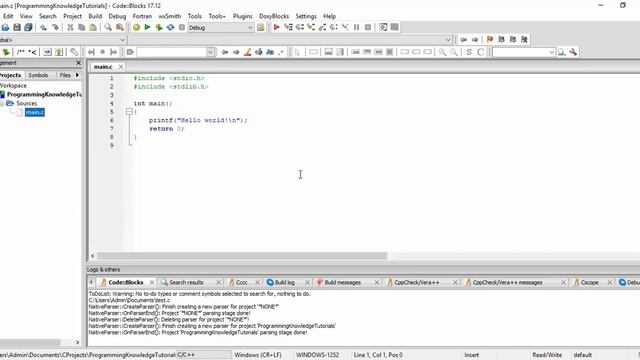Click the editor horizontal scrollbar thumb
This screenshot has width=640, height=360.
[x=242, y=256]
